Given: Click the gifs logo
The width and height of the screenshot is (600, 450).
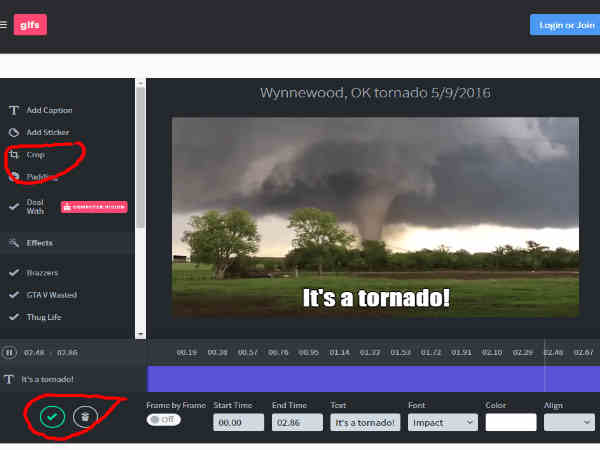Looking at the screenshot, I should click(x=30, y=25).
